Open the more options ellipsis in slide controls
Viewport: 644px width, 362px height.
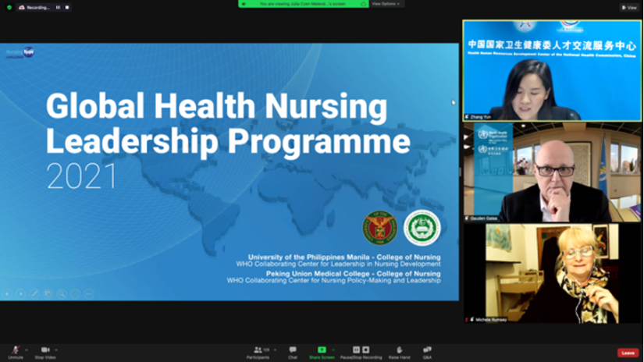[89, 294]
